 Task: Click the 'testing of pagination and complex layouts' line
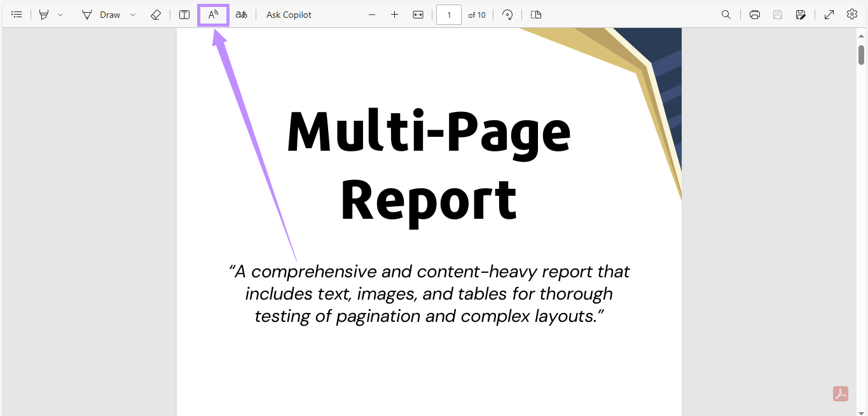(429, 316)
